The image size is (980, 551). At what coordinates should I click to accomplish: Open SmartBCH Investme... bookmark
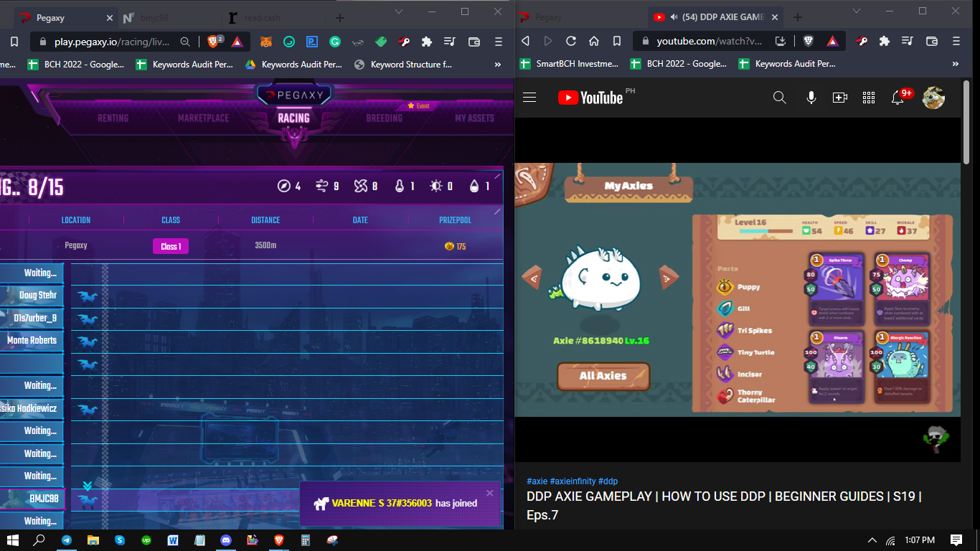pyautogui.click(x=570, y=64)
